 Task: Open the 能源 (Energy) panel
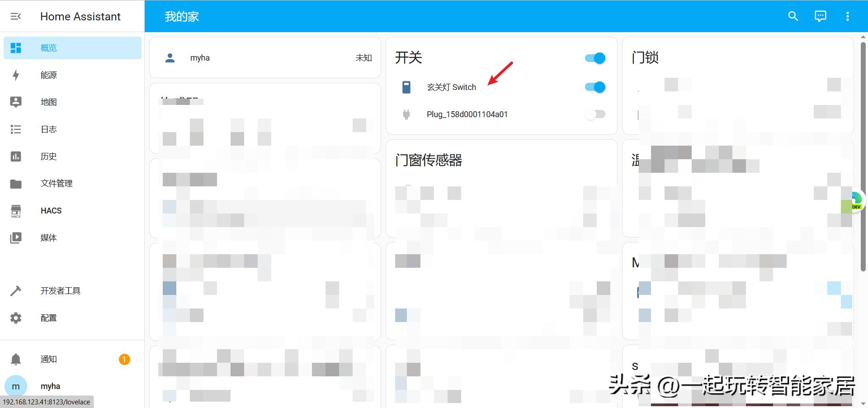(48, 75)
